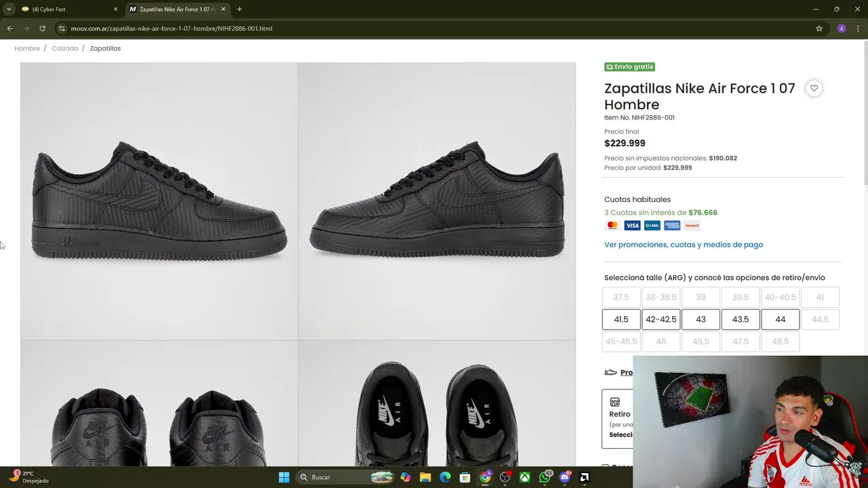Click the Mastercard payment logo
This screenshot has height=488, width=868.
point(612,226)
